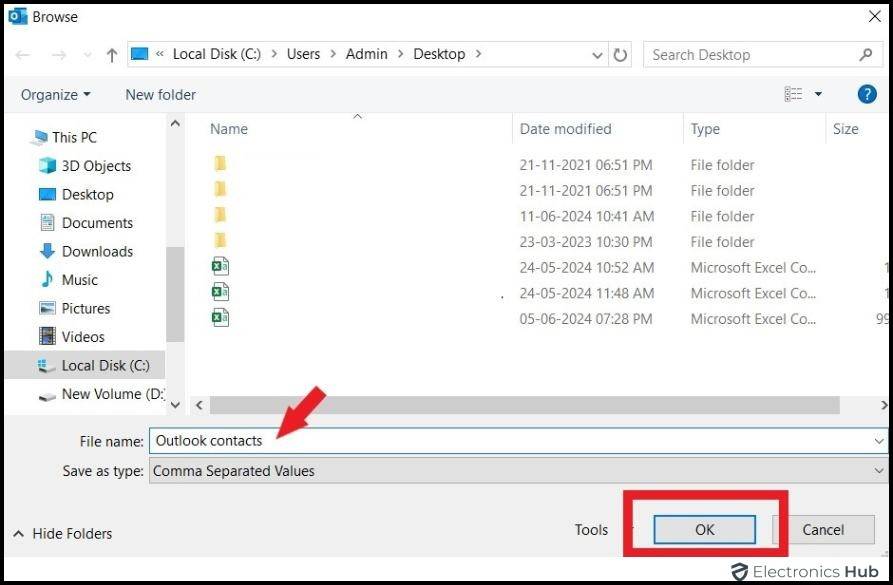Click the Forward navigation arrow
This screenshot has width=893, height=585.
pyautogui.click(x=59, y=55)
